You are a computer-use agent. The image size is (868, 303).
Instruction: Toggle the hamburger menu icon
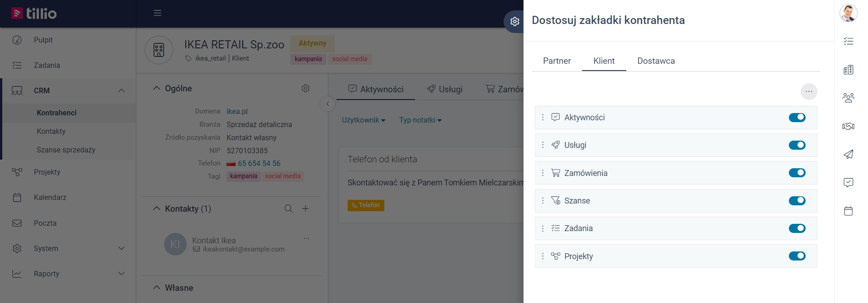pos(157,13)
